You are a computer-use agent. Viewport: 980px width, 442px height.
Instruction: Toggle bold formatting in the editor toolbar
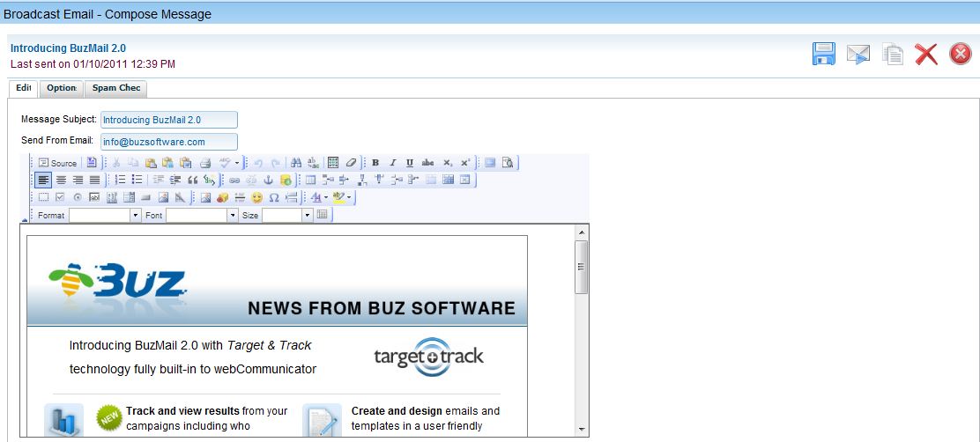[x=375, y=163]
